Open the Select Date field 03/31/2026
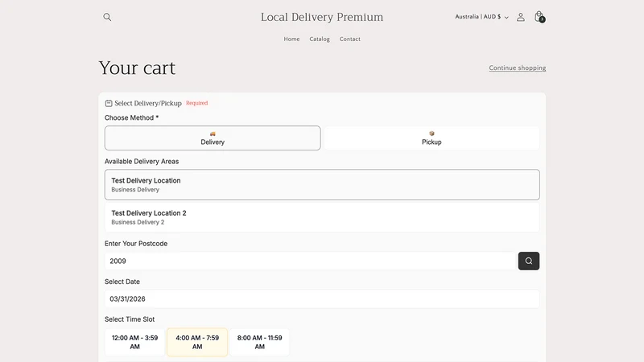This screenshot has height=362, width=644. tap(322, 298)
